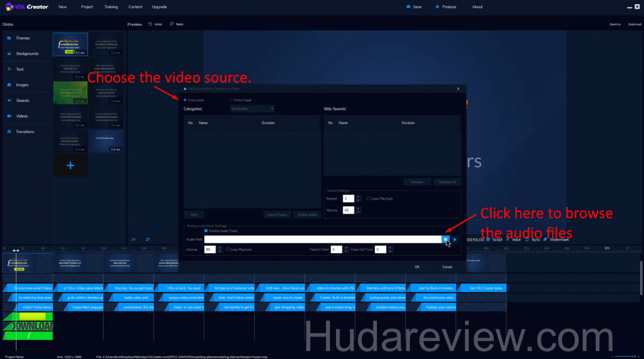The width and height of the screenshot is (644, 359).
Task: Click OK in Add Sounds dialog
Action: coord(417,267)
